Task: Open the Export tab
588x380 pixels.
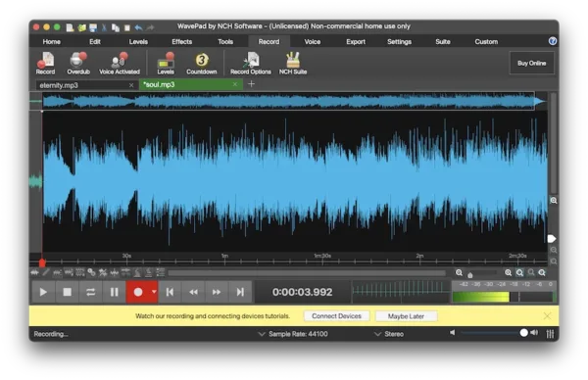Action: pos(356,41)
